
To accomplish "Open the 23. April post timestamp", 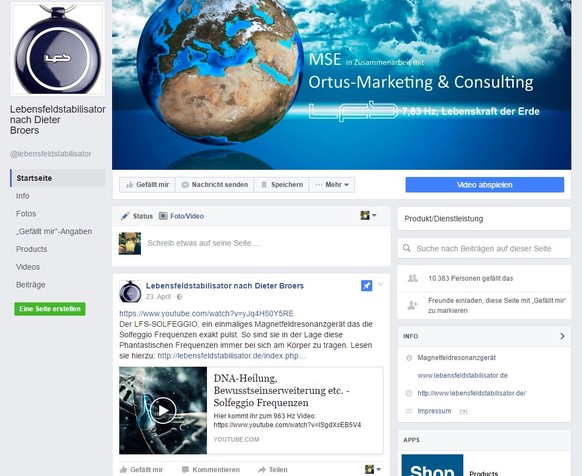I will [158, 297].
